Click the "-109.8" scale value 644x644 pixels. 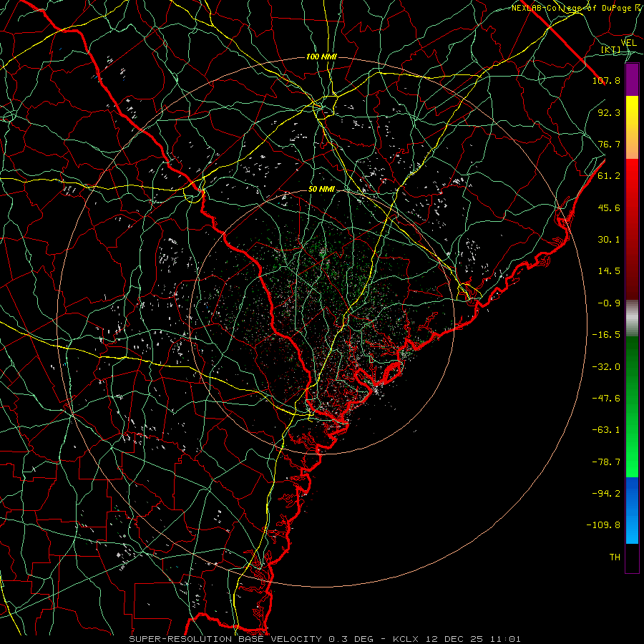click(x=603, y=525)
